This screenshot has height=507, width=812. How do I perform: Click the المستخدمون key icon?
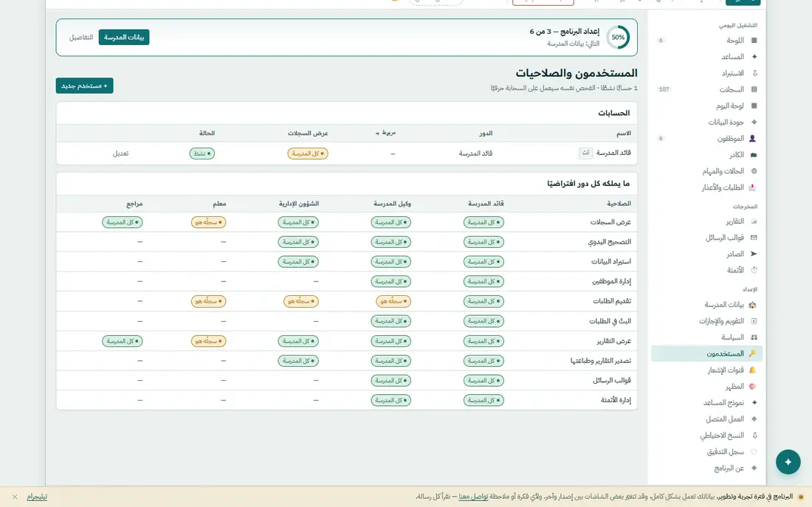click(x=752, y=353)
